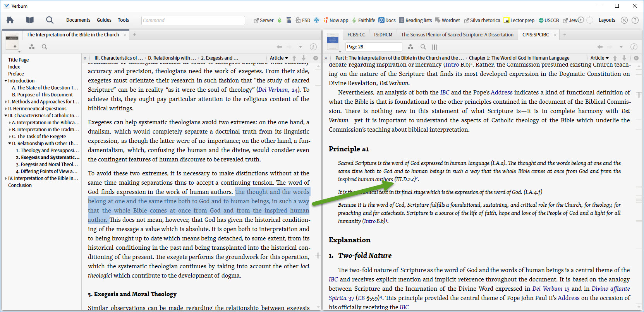Open the Library book icon
Viewport: 644px width, 312px height.
pos(30,20)
